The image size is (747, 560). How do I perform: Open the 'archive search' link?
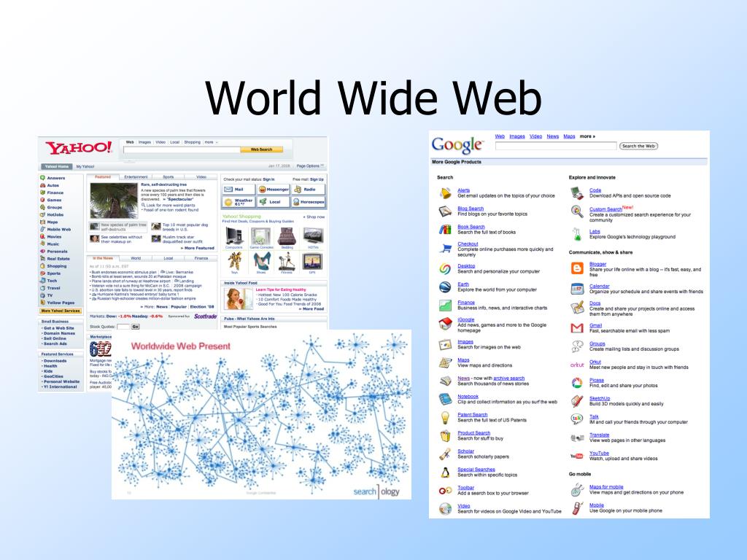click(x=508, y=378)
